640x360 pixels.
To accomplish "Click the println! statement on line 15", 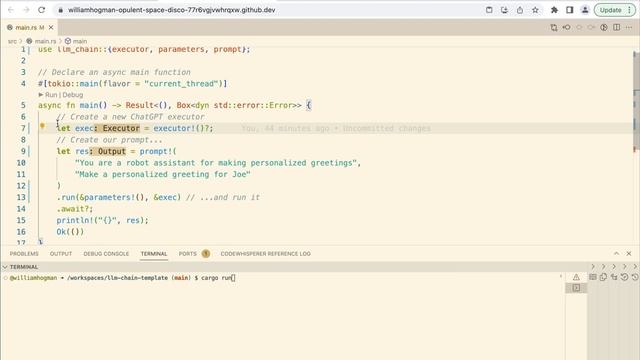I will pos(102,220).
